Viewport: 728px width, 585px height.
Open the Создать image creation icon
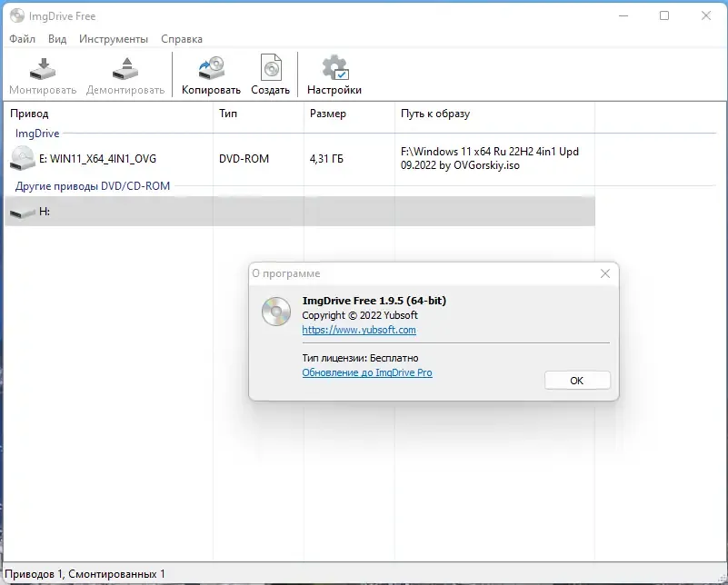point(271,68)
